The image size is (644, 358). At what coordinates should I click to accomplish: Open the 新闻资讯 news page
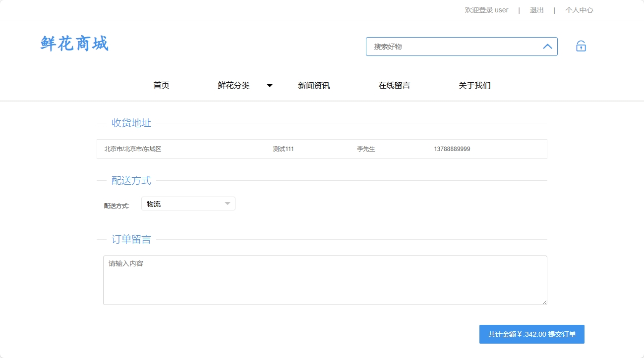click(x=314, y=85)
